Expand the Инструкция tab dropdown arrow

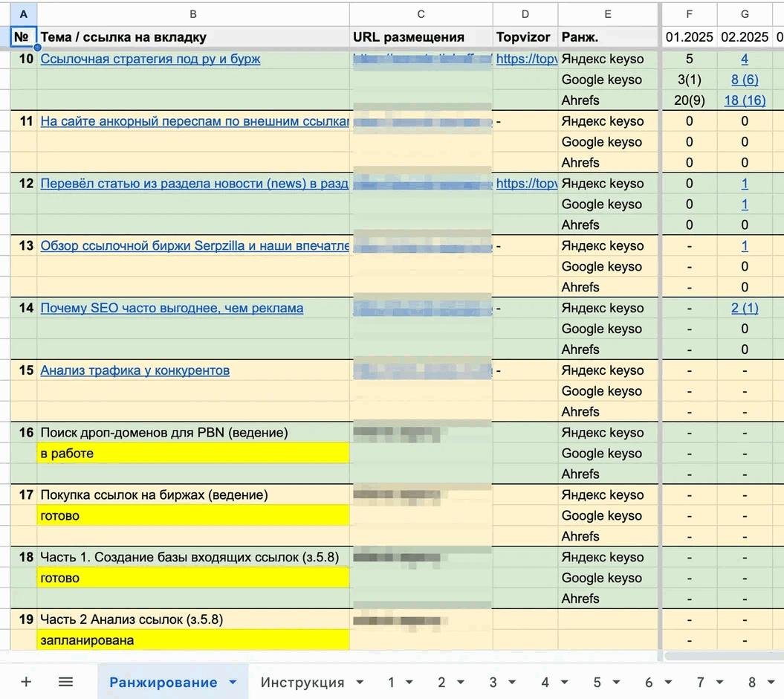point(360,683)
